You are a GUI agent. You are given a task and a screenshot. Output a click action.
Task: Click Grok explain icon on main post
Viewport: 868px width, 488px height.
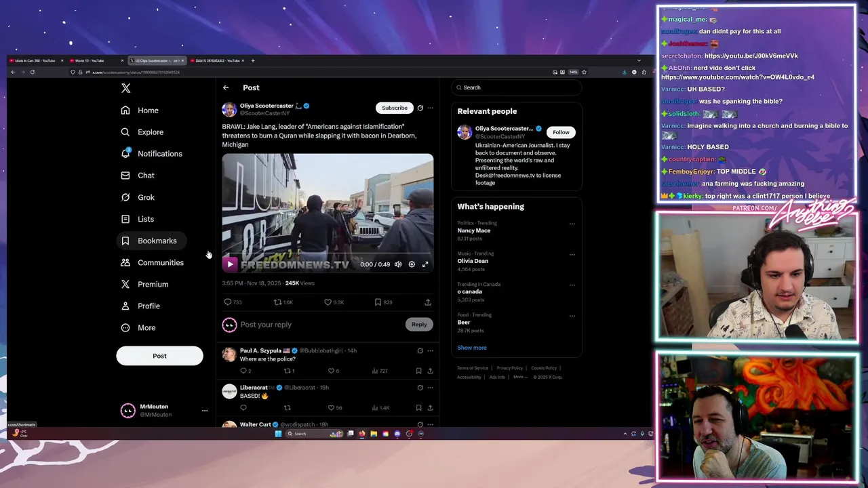(x=420, y=108)
